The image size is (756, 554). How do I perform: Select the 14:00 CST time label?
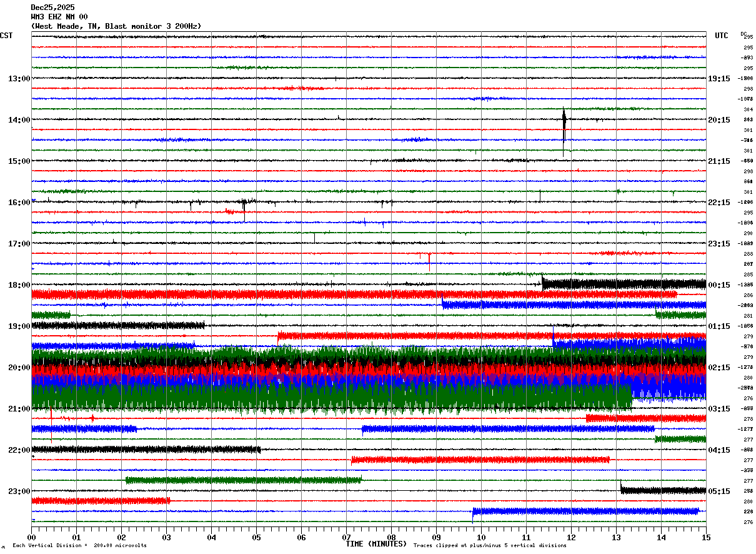pos(19,119)
